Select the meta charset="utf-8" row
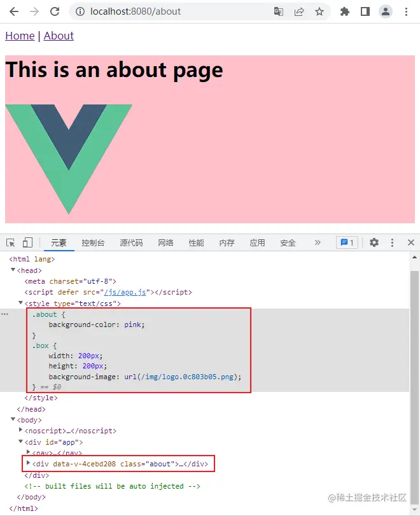 pyautogui.click(x=70, y=281)
